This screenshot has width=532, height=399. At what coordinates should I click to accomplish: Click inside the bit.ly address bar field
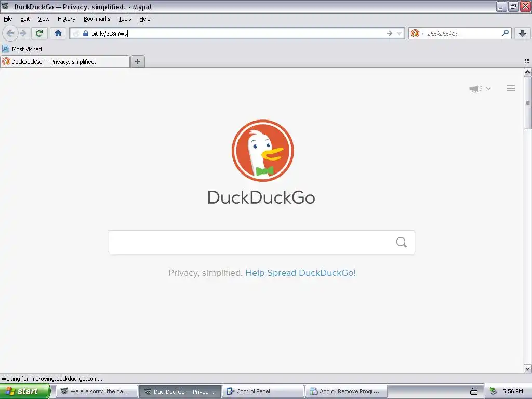tap(237, 33)
